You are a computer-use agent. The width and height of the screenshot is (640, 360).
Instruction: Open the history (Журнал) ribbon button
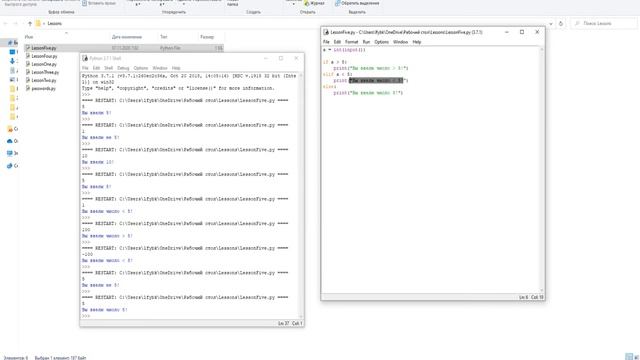pyautogui.click(x=314, y=3)
